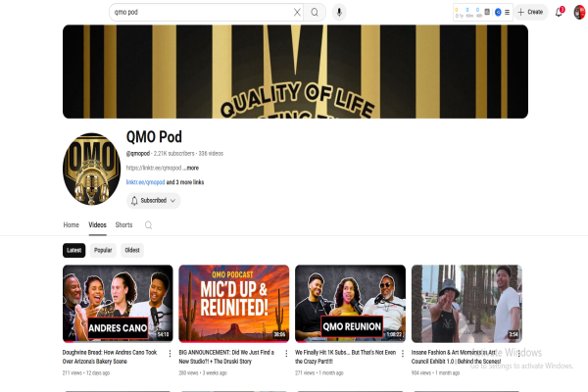Open options for We Finally Hit 1K video

click(403, 354)
